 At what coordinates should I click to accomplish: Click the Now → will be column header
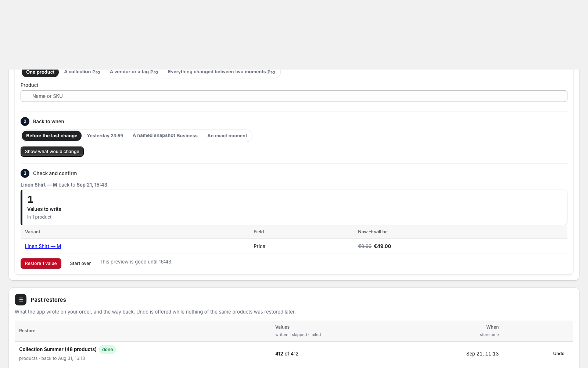click(373, 232)
